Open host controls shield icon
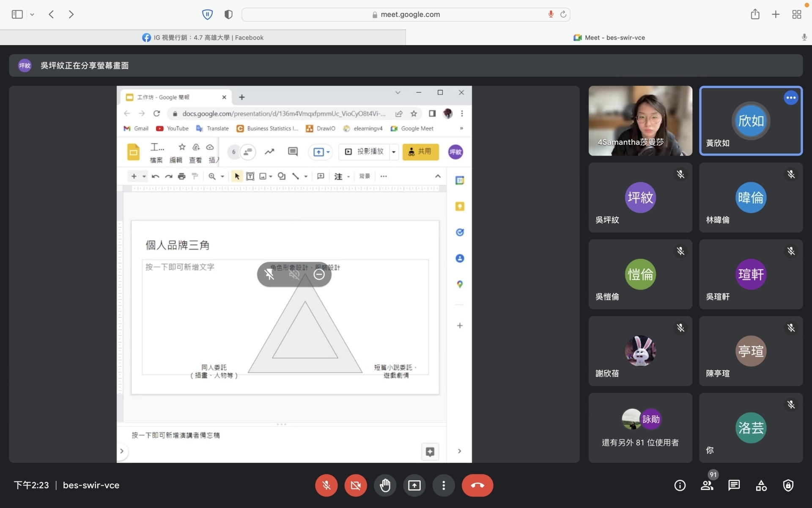 788,485
